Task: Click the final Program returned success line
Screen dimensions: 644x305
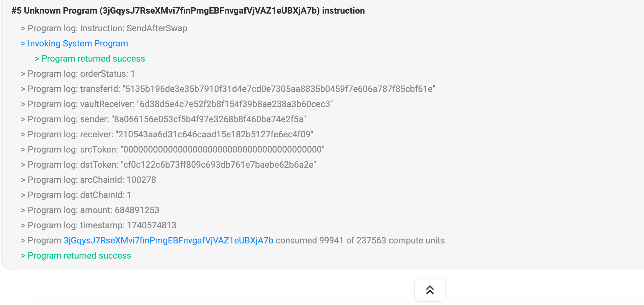Action: (x=76, y=256)
